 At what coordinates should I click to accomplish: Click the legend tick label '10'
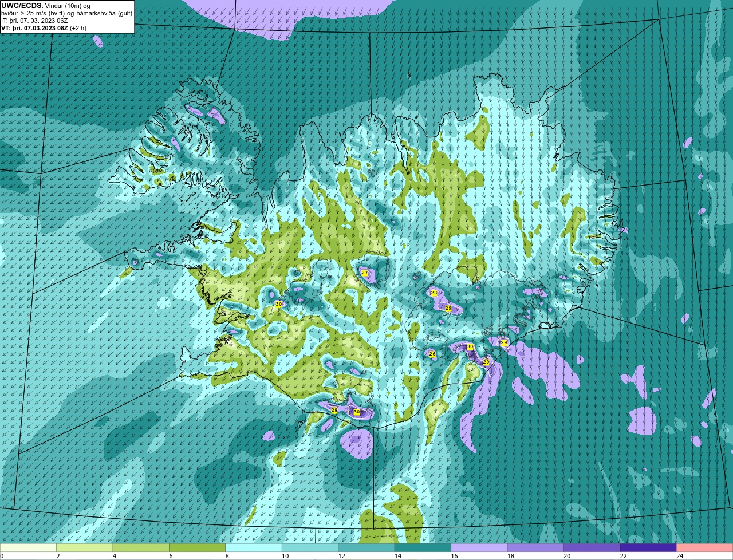point(285,556)
